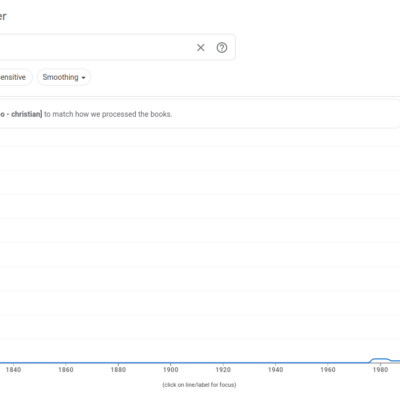The image size is (400, 400).
Task: Focus the Ngram search input field
Action: [x=95, y=47]
